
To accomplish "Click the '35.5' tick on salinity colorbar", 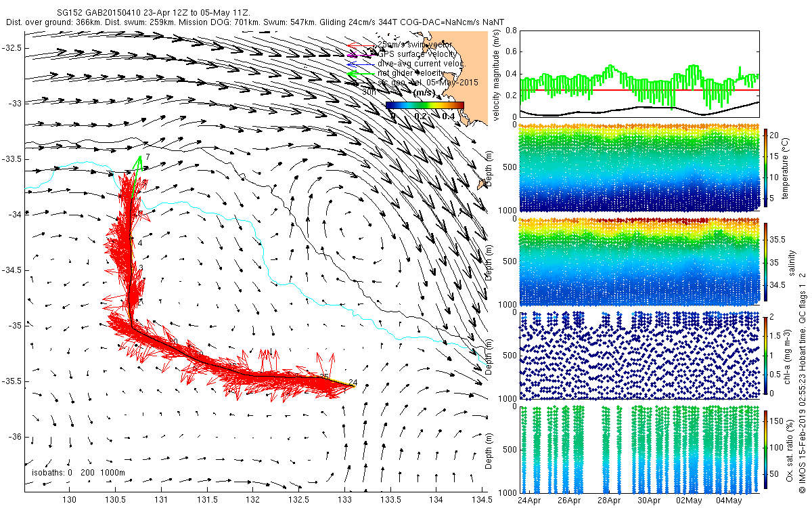I will tap(778, 240).
